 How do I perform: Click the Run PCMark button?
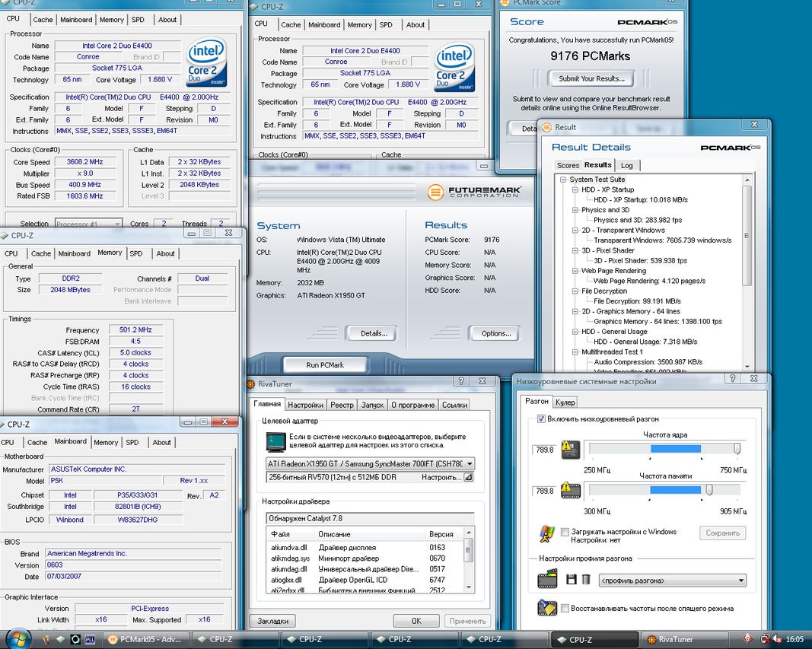pos(325,365)
